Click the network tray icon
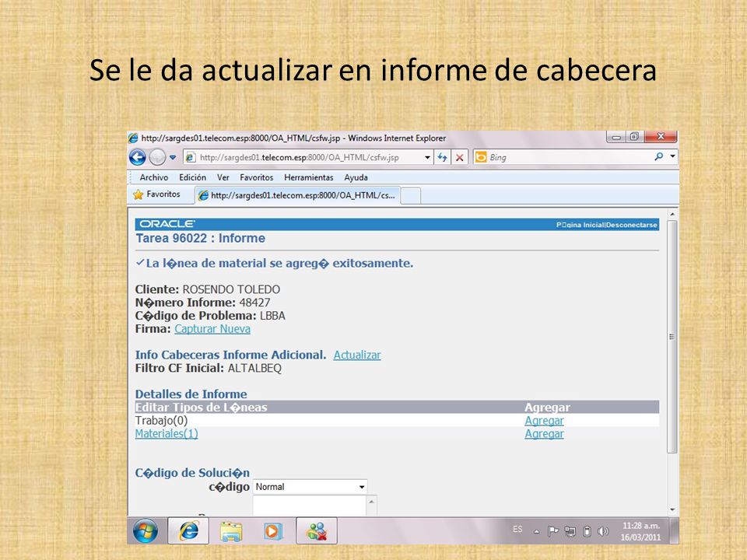This screenshot has width=747, height=560. tap(570, 531)
